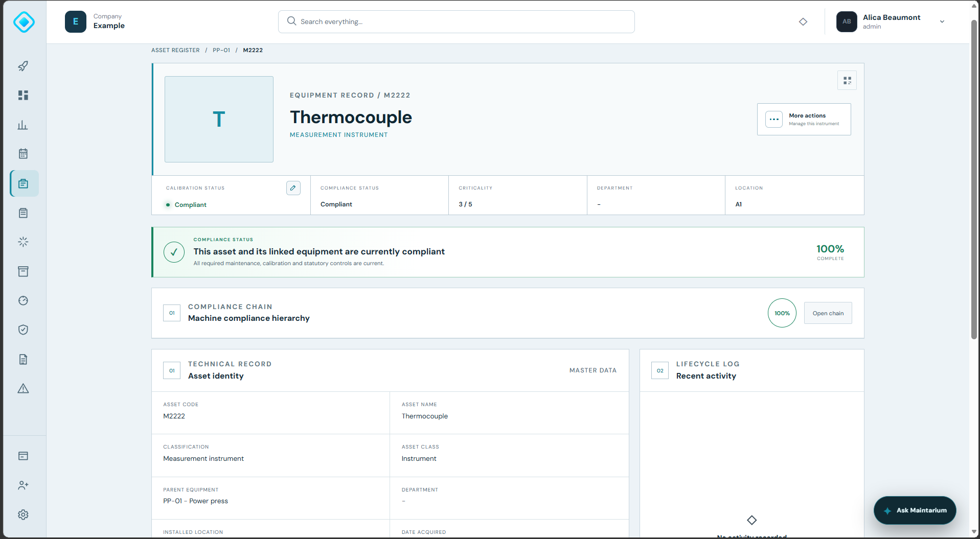Open the shield check sidebar icon
980x539 pixels.
point(23,330)
